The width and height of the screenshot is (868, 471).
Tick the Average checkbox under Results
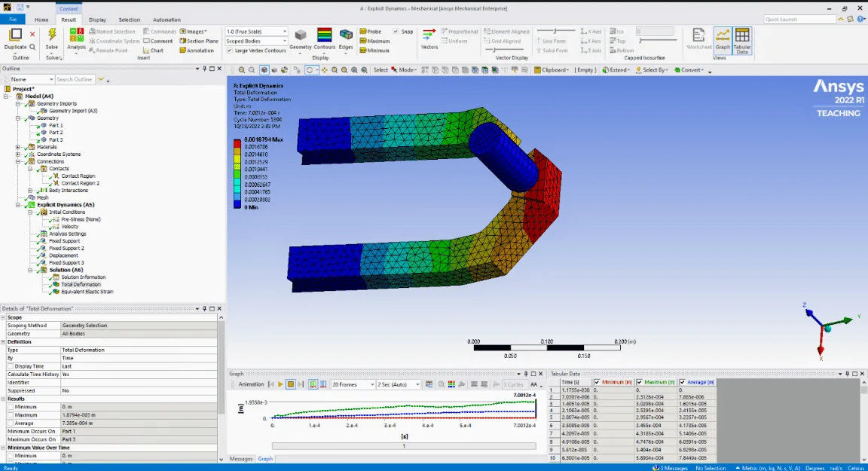click(11, 424)
